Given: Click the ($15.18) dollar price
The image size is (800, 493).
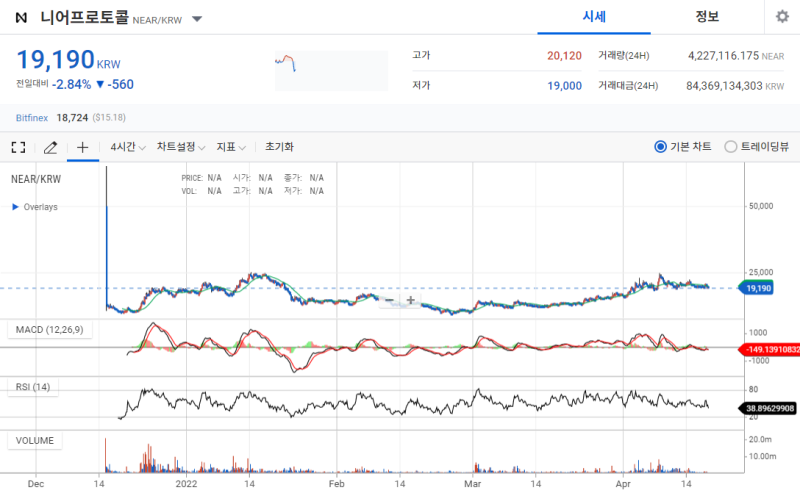Looking at the screenshot, I should pos(109,118).
